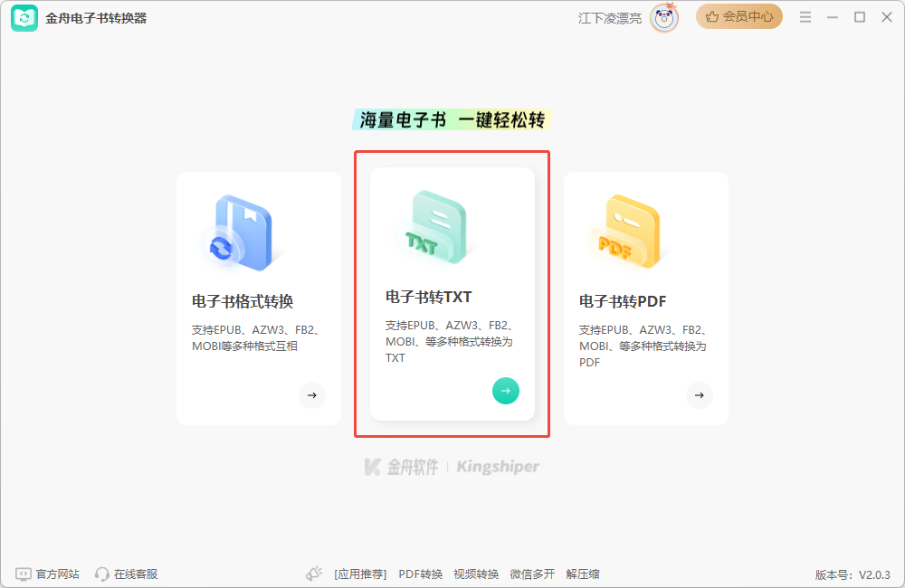Image resolution: width=905 pixels, height=588 pixels.
Task: Select the 电子书格式转换 title text
Action: (x=243, y=301)
